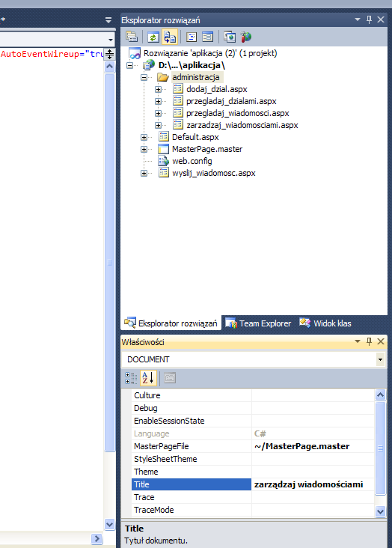The height and width of the screenshot is (548, 392).
Task: Click the solution icon beside Rozwiązanie 'aplikacja (2)'
Action: pos(135,53)
